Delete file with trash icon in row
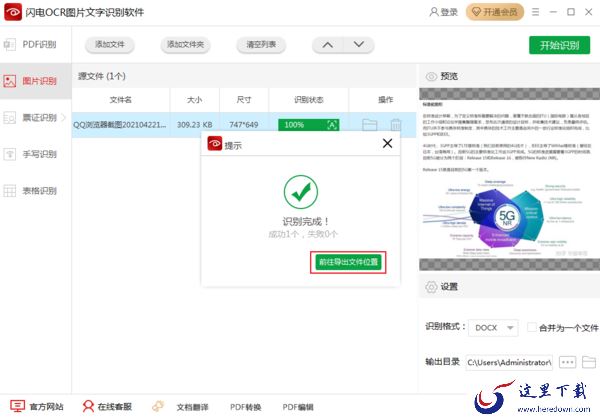The width and height of the screenshot is (600, 417). (396, 125)
